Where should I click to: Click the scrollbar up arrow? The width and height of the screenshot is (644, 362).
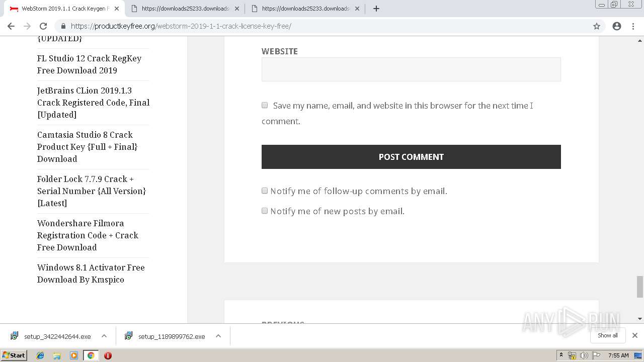click(640, 41)
